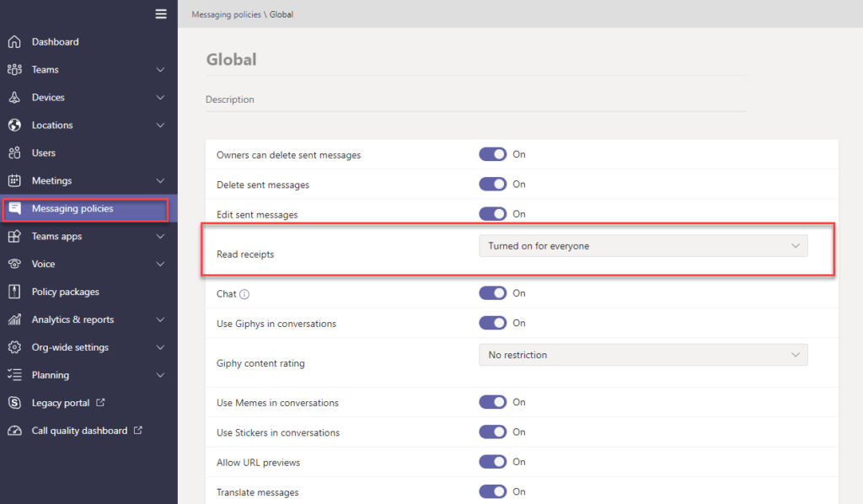
Task: Click the hamburger menu icon
Action: tap(161, 13)
